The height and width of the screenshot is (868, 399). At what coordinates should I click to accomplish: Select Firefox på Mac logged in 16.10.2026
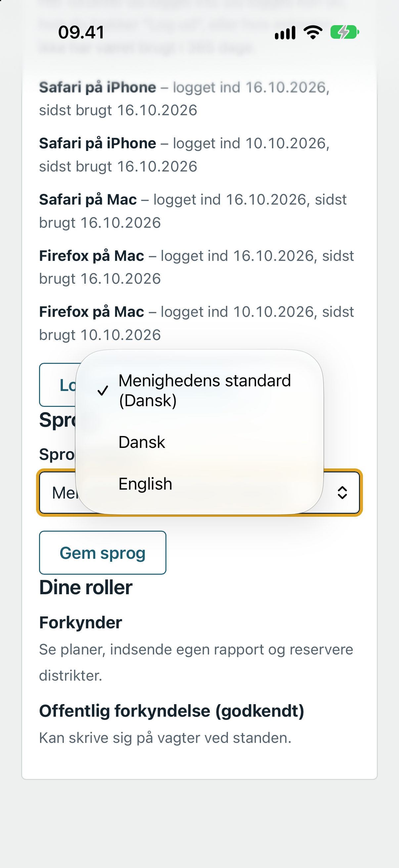[x=196, y=267]
